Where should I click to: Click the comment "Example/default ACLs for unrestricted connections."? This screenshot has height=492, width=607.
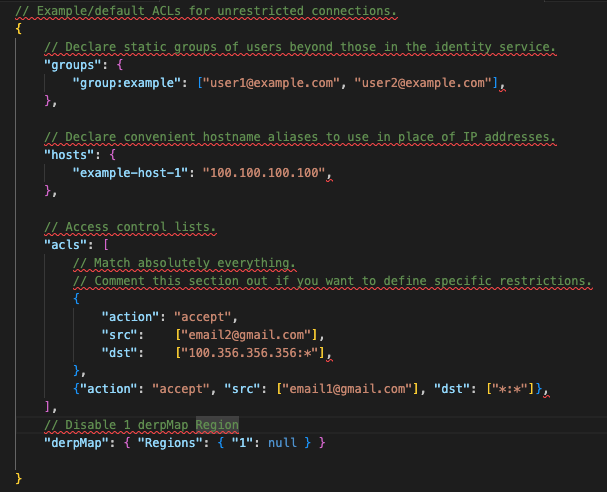pos(206,11)
